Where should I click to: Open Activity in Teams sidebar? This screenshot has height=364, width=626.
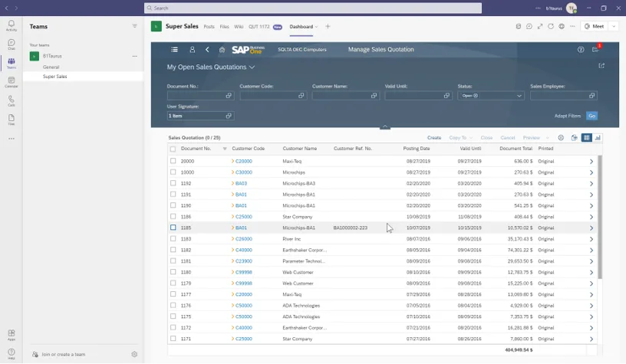(12, 25)
